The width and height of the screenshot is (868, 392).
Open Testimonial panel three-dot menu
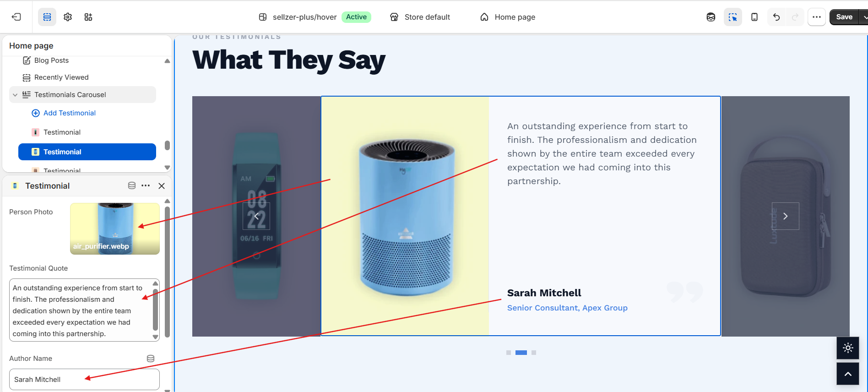[x=146, y=185]
